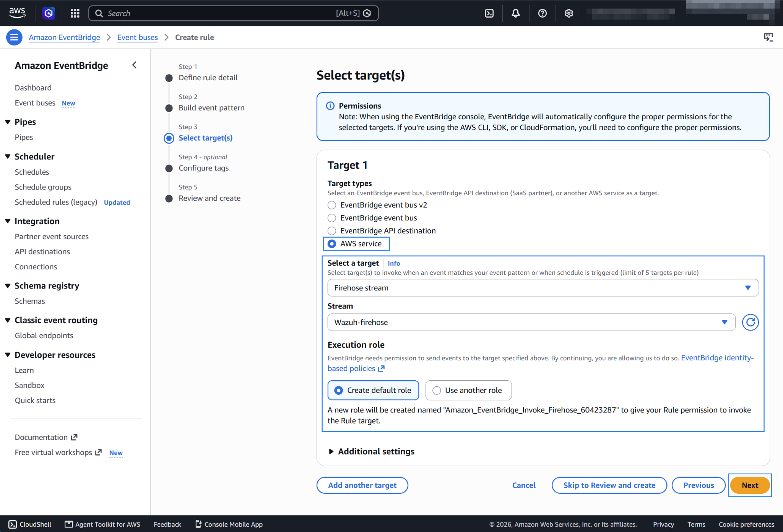The width and height of the screenshot is (783, 532).
Task: Open the EventBridge identity-based policies link
Action: [541, 363]
